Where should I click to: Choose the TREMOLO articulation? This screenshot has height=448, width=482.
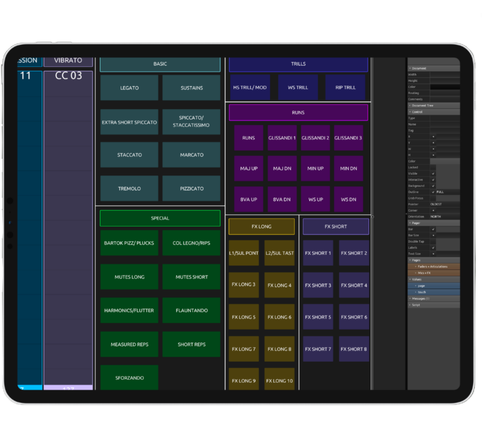point(129,188)
